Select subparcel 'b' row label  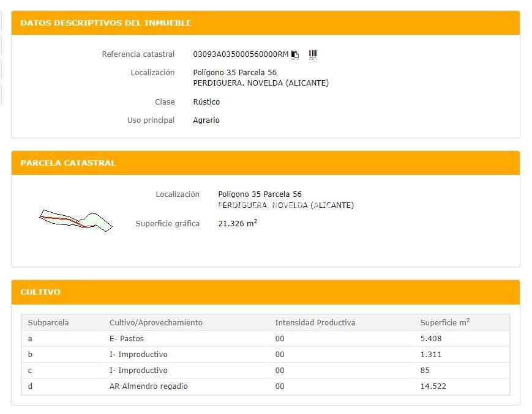[x=30, y=354]
